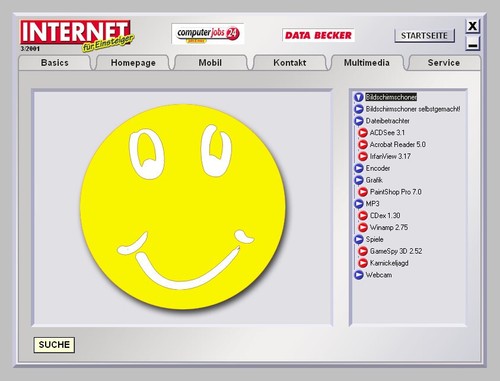Select GameSpy 3D 2.52 text
The image size is (500, 381).
click(396, 251)
